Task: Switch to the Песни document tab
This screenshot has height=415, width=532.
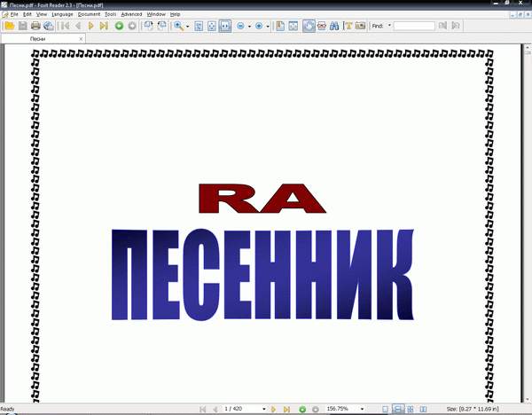Action: (x=39, y=40)
